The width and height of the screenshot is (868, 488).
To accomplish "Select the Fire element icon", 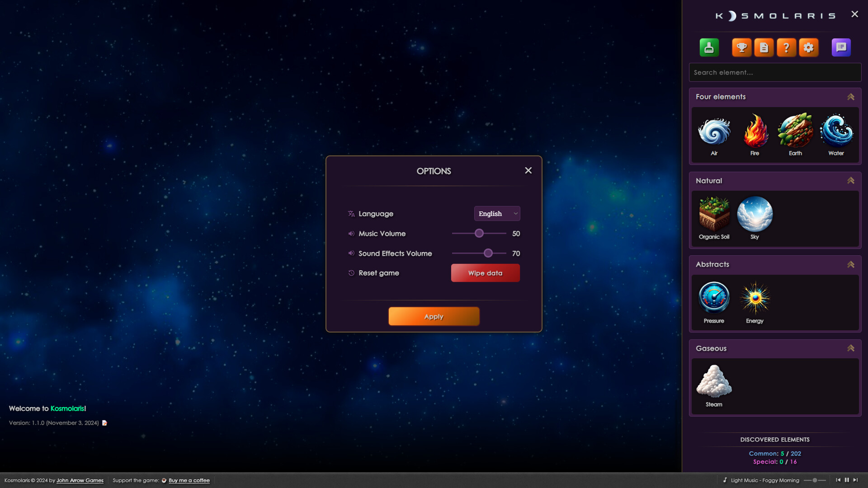I will [x=754, y=132].
